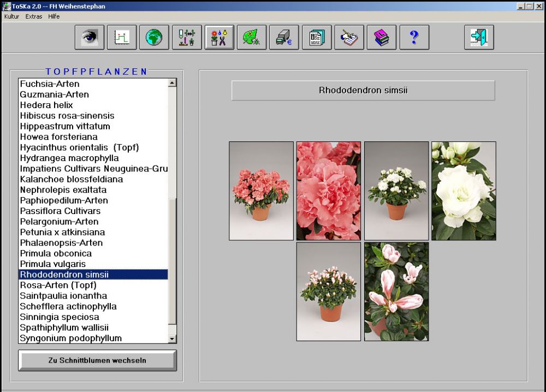
Task: Click the Rhododendron simsii title bar button
Action: 363,91
